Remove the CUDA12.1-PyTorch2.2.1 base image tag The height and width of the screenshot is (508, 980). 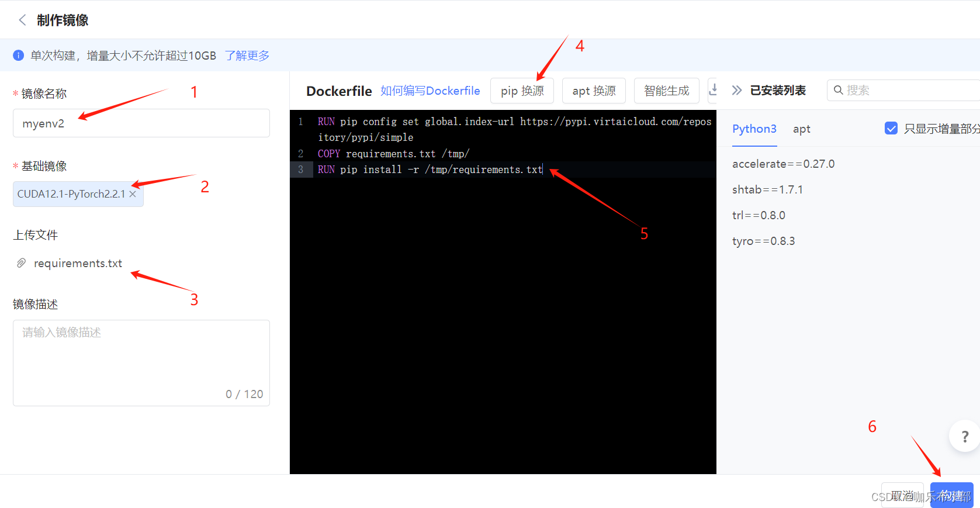pos(133,194)
